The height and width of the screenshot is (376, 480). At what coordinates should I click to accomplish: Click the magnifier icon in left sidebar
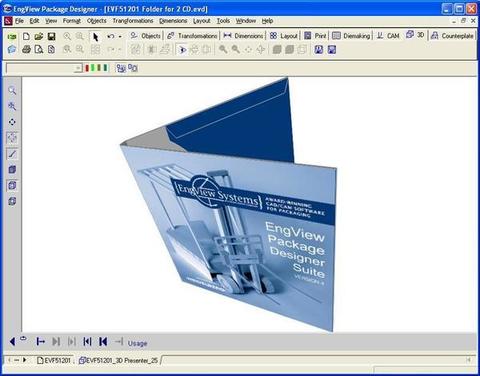(x=12, y=90)
